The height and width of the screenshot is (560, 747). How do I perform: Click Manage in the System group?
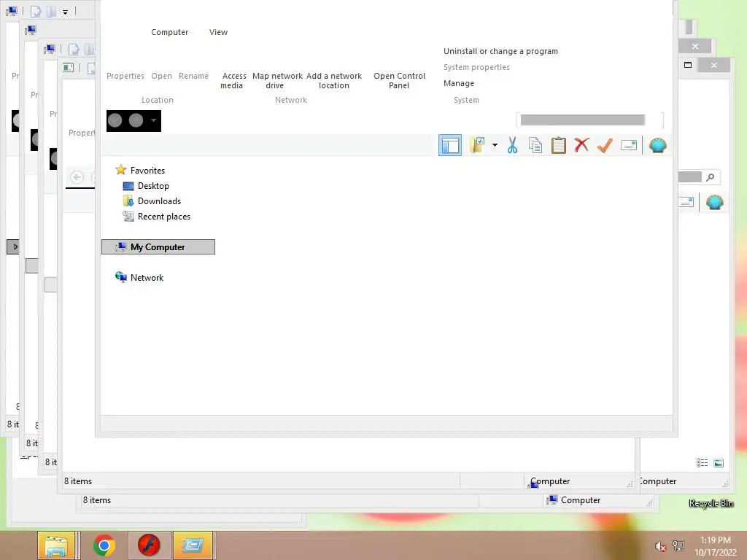(459, 83)
